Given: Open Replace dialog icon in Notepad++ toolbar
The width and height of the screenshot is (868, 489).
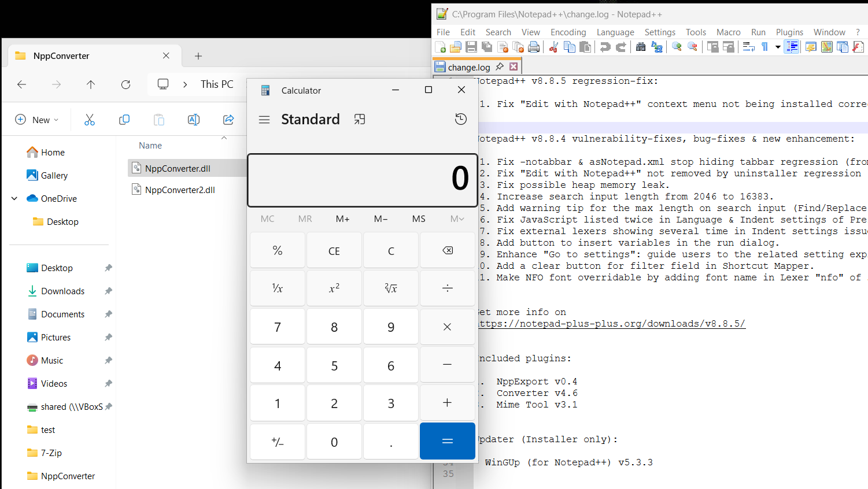Looking at the screenshot, I should click(x=657, y=47).
